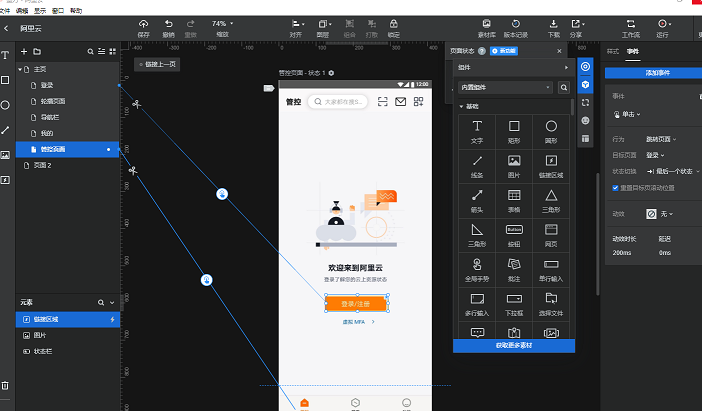Open the 编辑 menu
The image size is (702, 411).
tap(22, 11)
